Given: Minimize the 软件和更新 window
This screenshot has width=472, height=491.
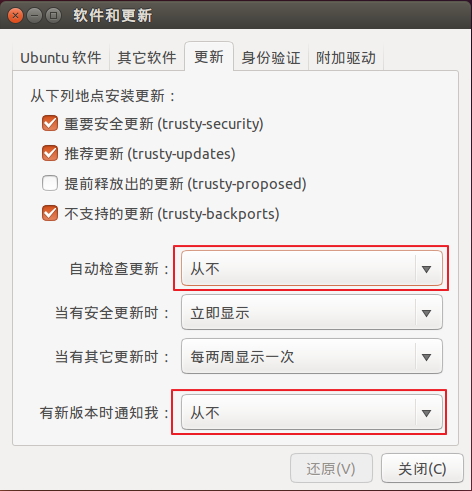Looking at the screenshot, I should pos(34,16).
